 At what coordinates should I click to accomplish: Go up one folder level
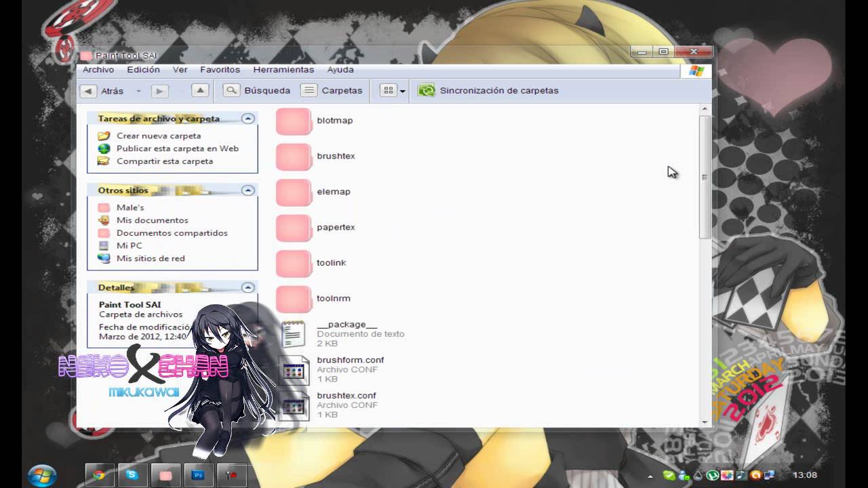pos(199,90)
